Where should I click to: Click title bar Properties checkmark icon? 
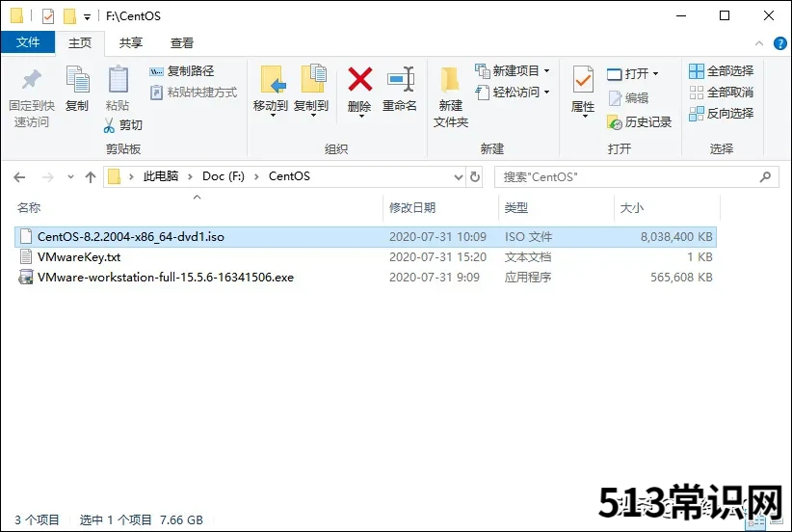pyautogui.click(x=48, y=16)
